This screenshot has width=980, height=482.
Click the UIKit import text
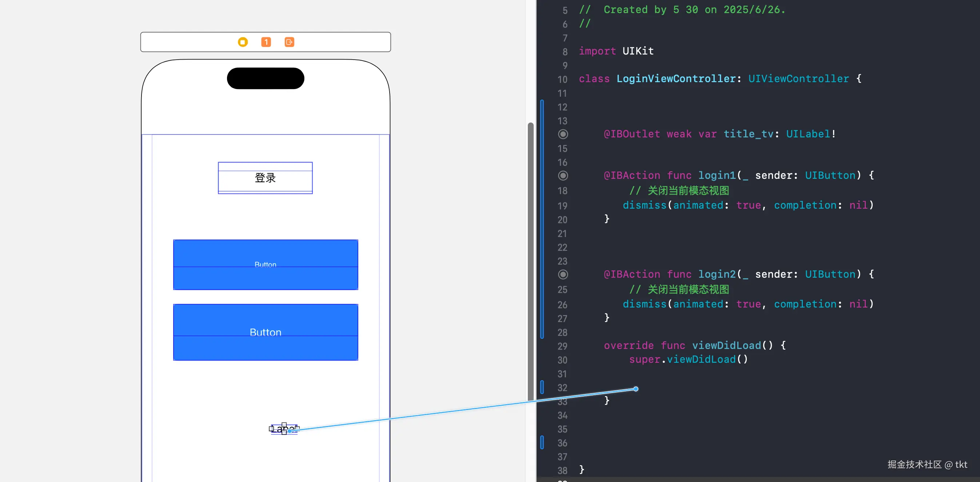click(638, 51)
